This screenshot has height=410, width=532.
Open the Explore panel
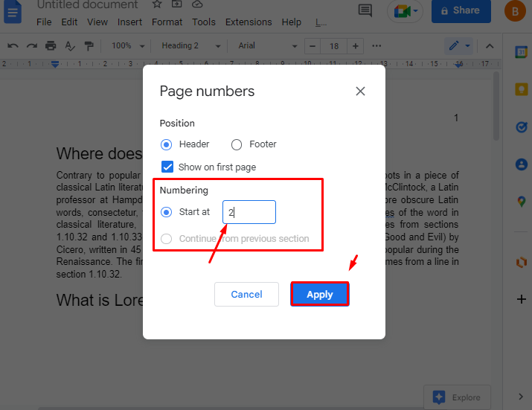[x=457, y=397]
